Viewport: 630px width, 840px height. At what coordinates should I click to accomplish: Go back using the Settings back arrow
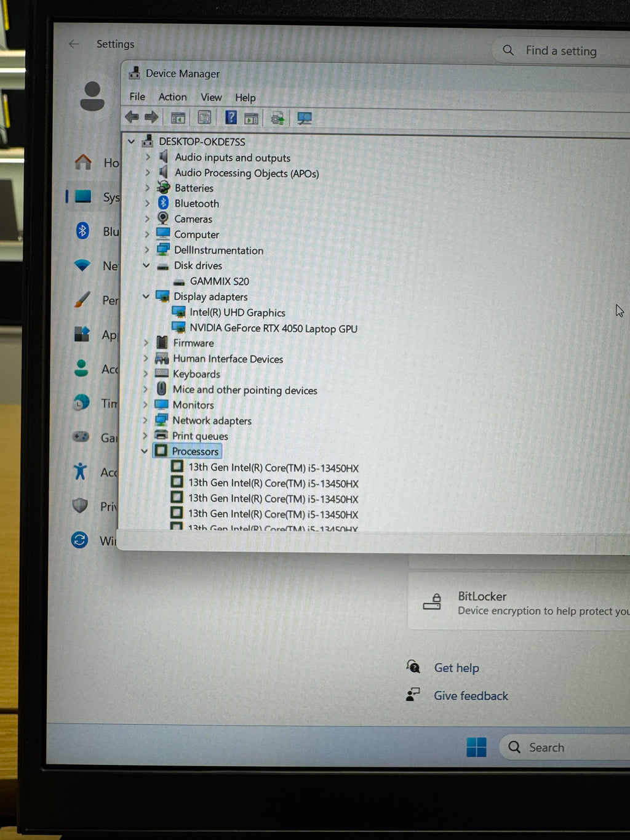click(74, 44)
